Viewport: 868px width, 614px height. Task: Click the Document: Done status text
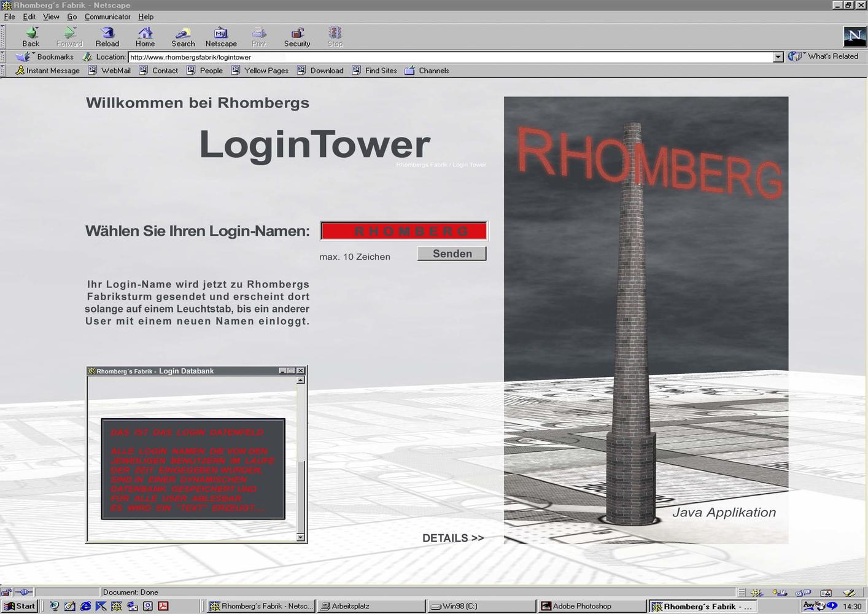click(131, 593)
